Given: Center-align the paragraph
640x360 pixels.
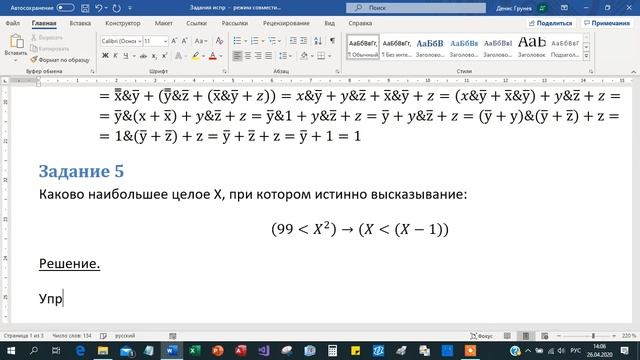Looking at the screenshot, I should pos(248,56).
